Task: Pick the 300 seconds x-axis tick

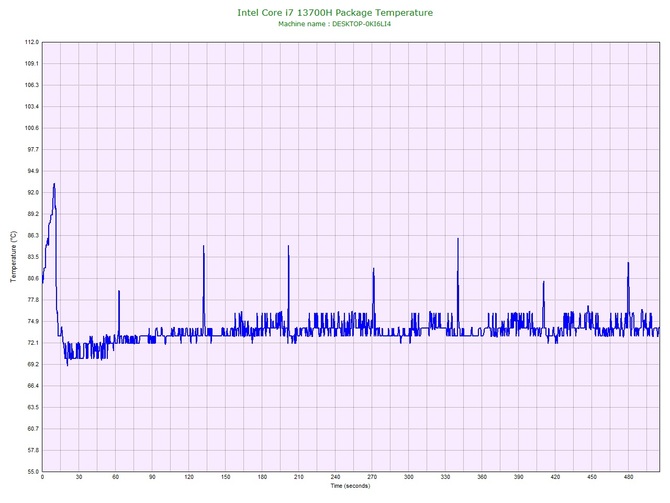Action: click(409, 477)
